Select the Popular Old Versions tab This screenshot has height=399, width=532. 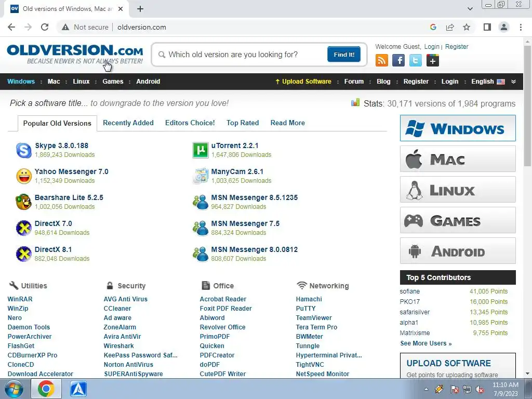click(57, 123)
